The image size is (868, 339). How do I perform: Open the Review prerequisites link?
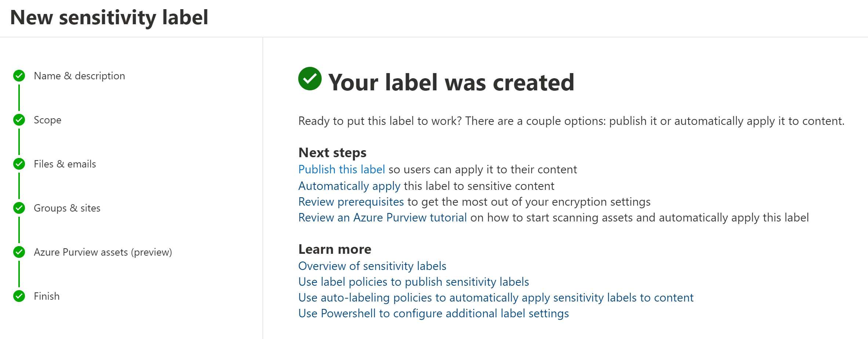(351, 202)
